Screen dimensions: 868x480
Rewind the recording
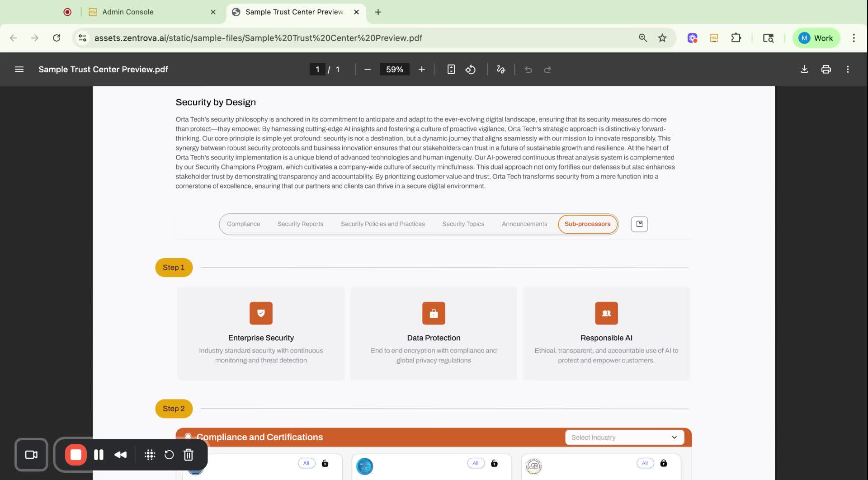click(x=121, y=455)
